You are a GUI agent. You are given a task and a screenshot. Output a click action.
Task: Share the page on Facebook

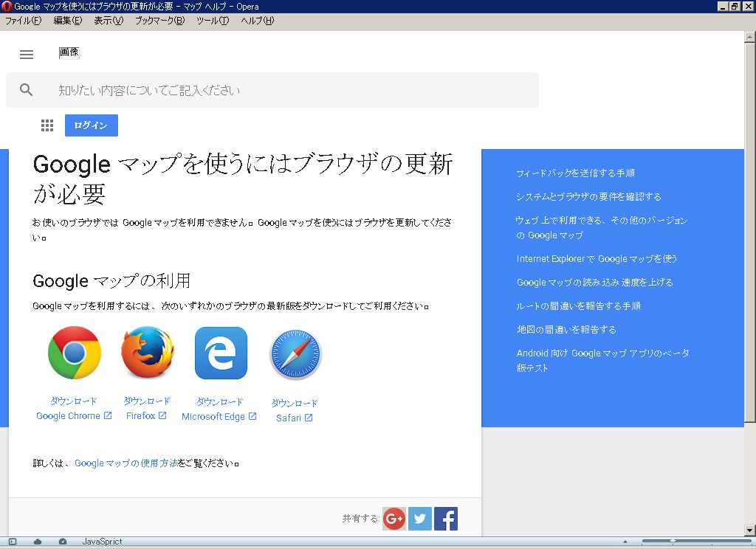[445, 519]
